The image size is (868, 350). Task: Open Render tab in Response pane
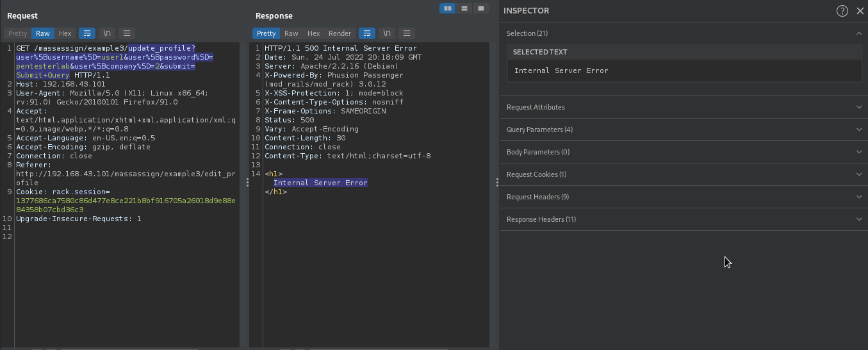pyautogui.click(x=340, y=33)
